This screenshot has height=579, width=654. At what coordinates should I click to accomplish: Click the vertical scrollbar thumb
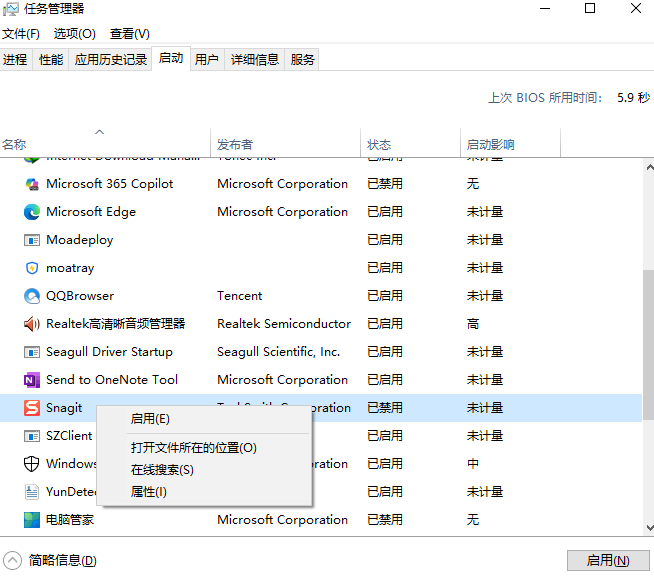point(648,345)
